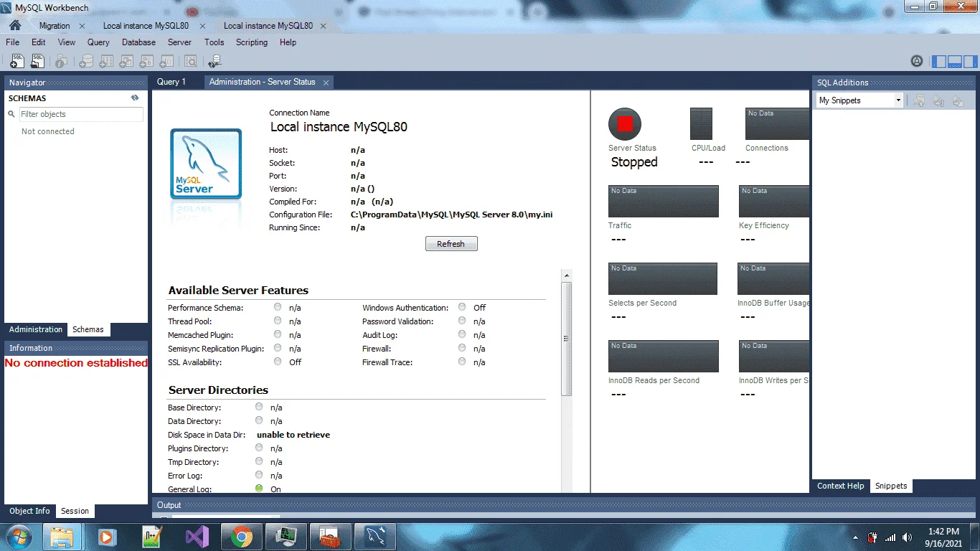Open an SQL script file in a new tab

click(x=37, y=62)
